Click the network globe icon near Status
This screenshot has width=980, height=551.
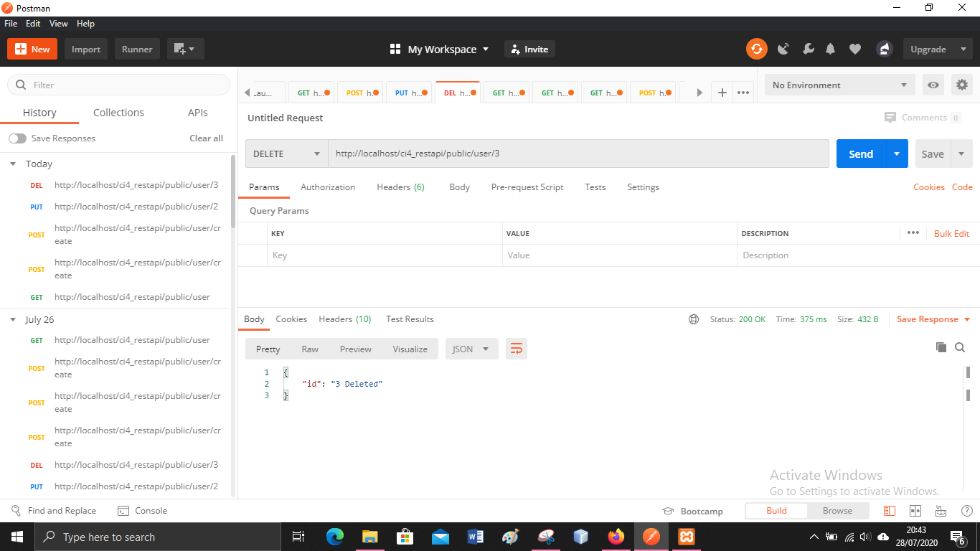[693, 319]
